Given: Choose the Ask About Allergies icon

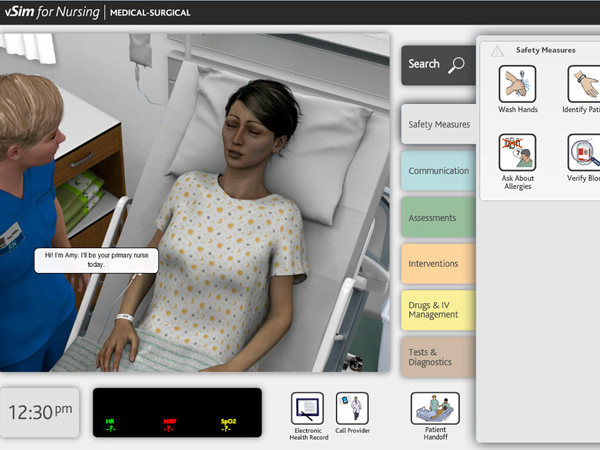Looking at the screenshot, I should click(x=517, y=153).
